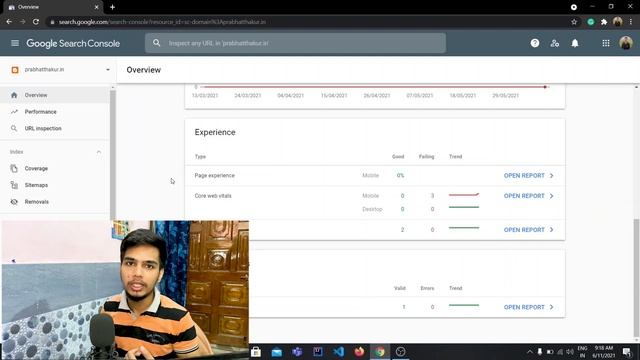Click the Page experience row label
This screenshot has height=360, width=640.
[215, 176]
